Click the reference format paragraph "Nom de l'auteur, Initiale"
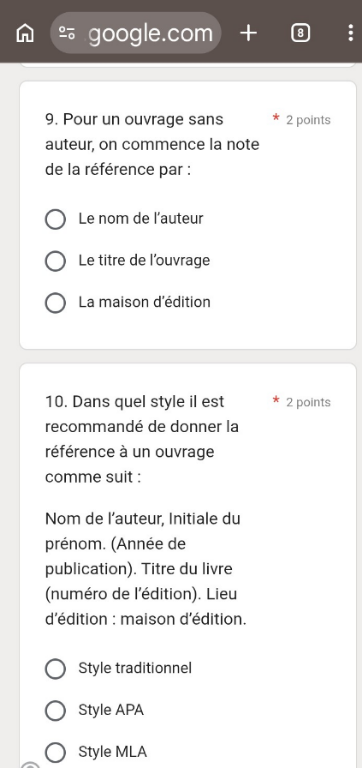This screenshot has width=362, height=768. 146,569
